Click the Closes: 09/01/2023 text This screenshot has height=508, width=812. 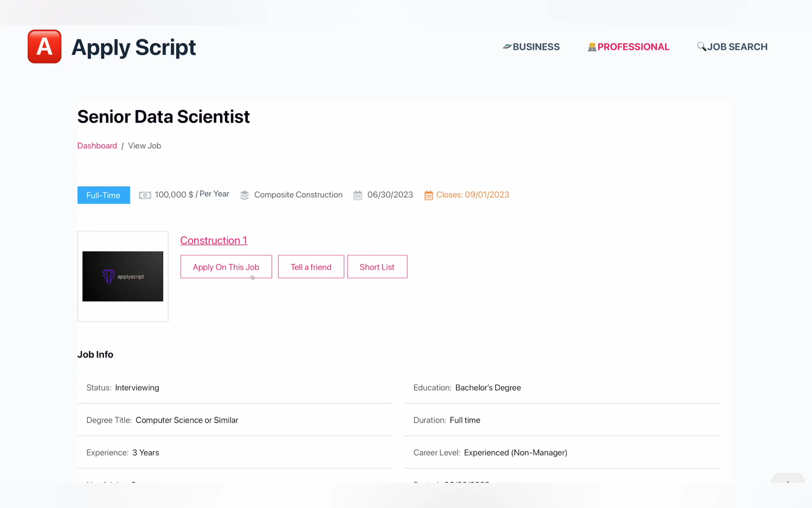(472, 195)
